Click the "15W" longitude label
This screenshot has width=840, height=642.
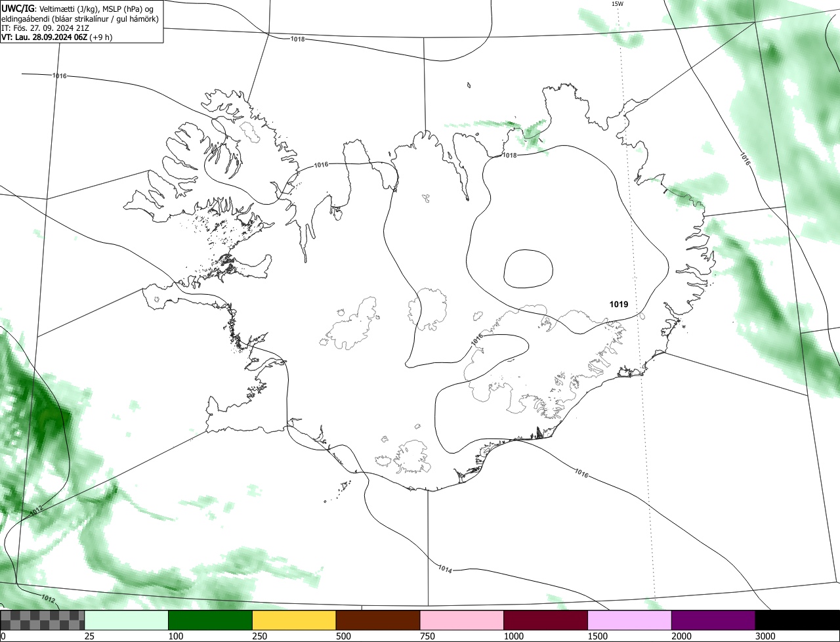[617, 4]
